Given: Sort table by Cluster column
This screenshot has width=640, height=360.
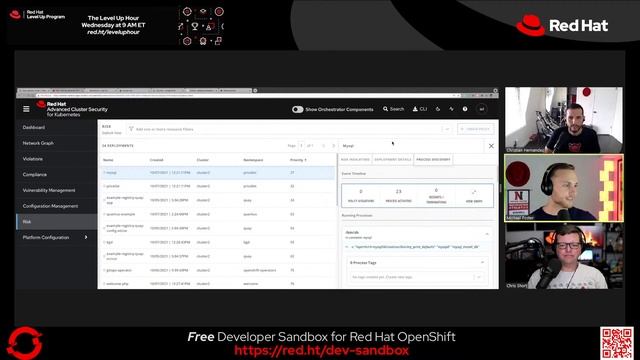Looking at the screenshot, I should click(203, 160).
